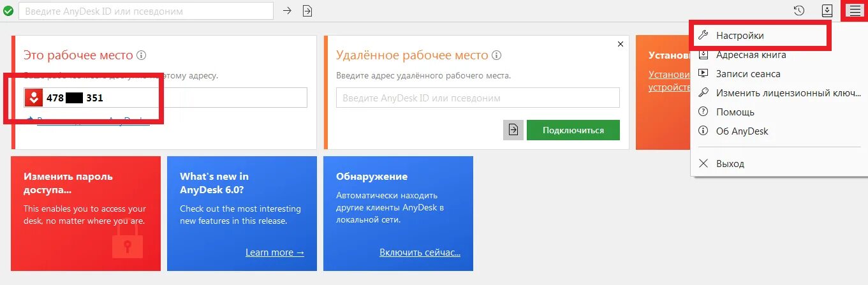Click the top AnyDesk ID address field

pos(146,11)
